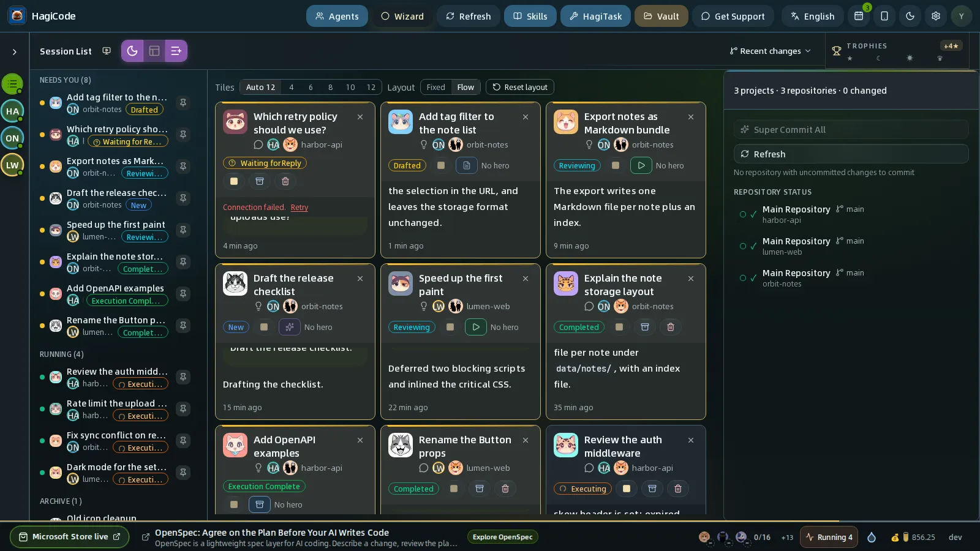Open the session list monitor icon

pos(107,51)
